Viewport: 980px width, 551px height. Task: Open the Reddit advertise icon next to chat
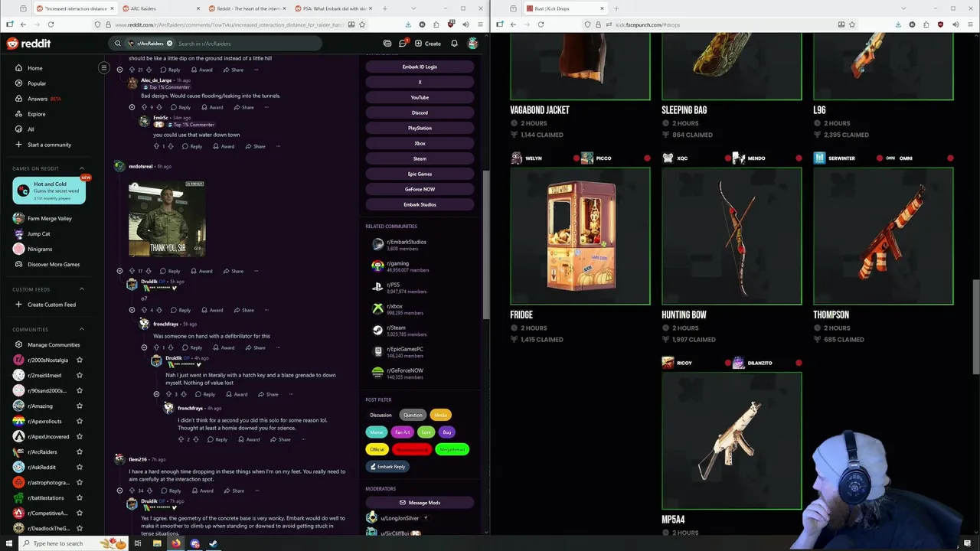click(387, 44)
